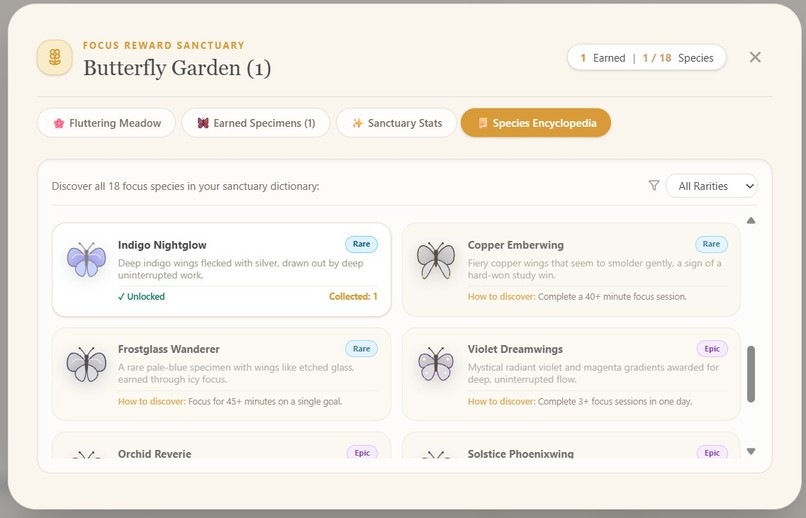
Task: Click the filter funnel icon
Action: coord(653,186)
